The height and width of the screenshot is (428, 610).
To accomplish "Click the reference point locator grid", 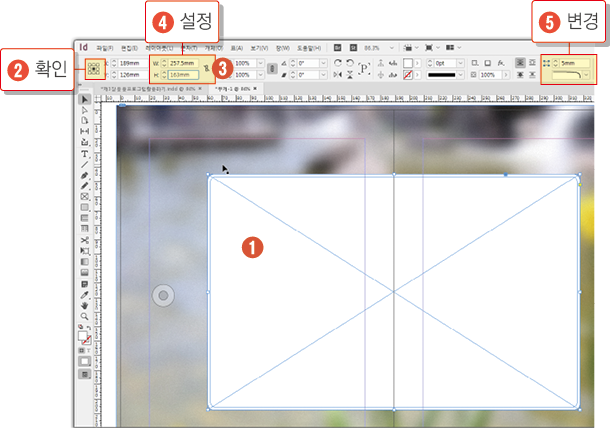I will 94,69.
